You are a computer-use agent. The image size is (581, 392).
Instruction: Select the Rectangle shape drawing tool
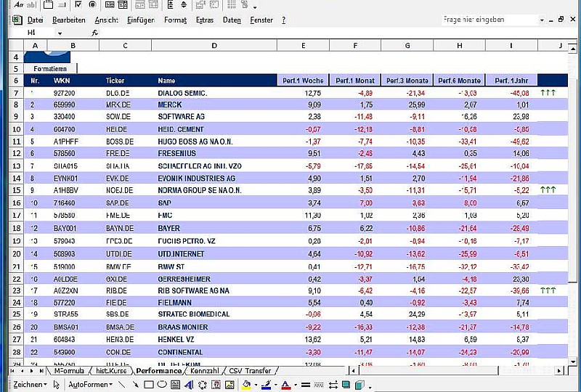148,385
